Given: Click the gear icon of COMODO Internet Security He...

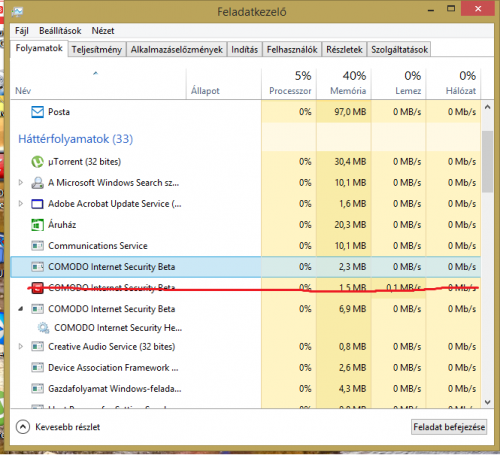Looking at the screenshot, I should pyautogui.click(x=43, y=328).
